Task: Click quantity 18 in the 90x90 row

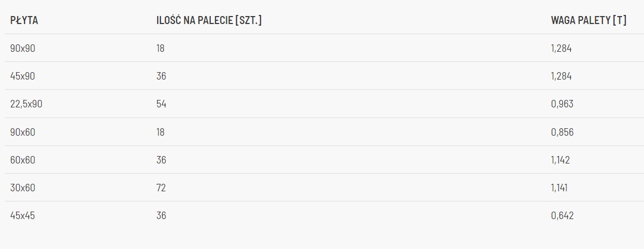Action: tap(160, 49)
